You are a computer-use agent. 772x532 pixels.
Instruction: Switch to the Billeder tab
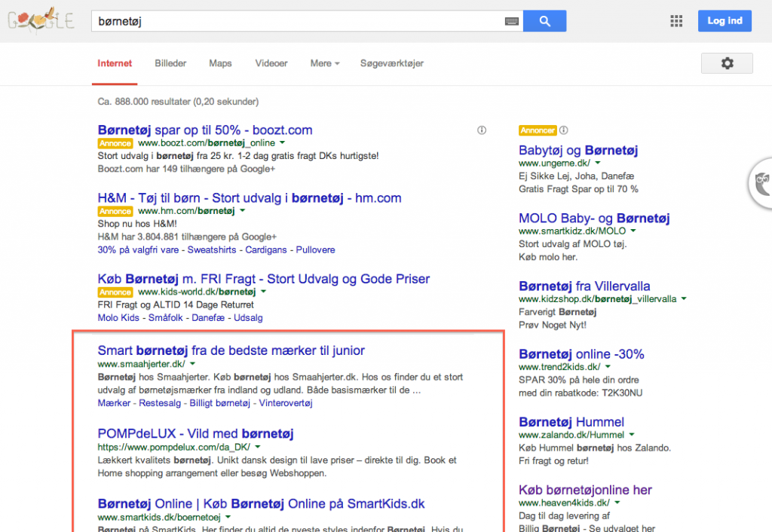tap(170, 63)
